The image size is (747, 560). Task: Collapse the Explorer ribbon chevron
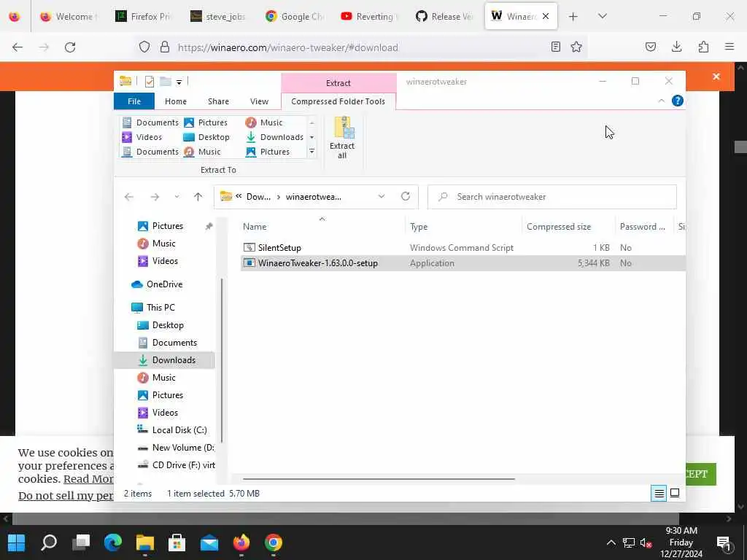click(x=661, y=101)
